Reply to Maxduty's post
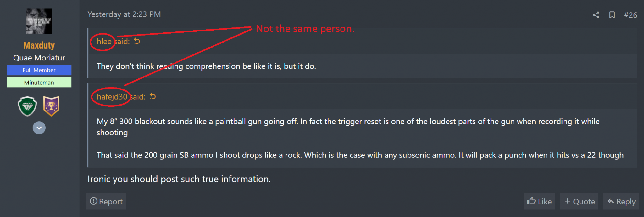644x217 pixels. coord(621,201)
